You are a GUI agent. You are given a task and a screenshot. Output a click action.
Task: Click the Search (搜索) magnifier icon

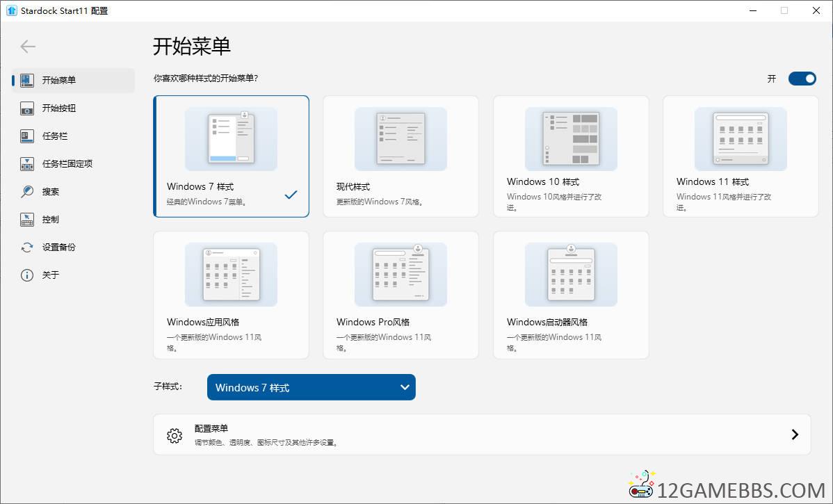coord(27,192)
